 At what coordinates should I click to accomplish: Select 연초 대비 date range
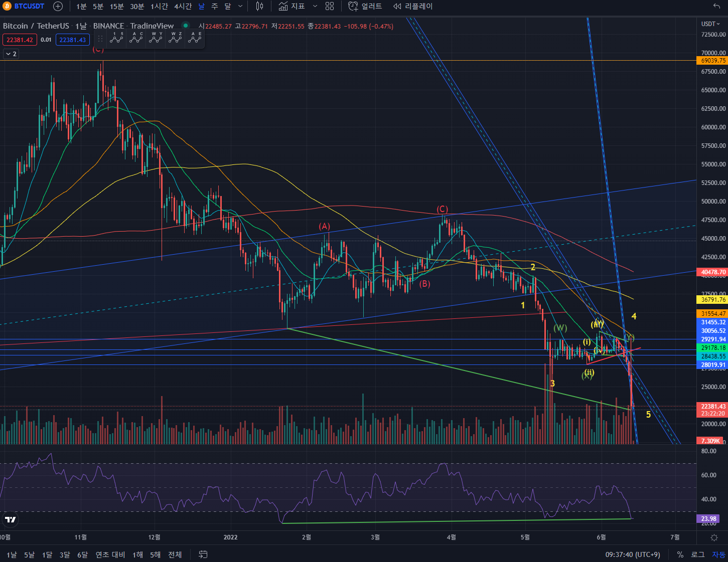pyautogui.click(x=110, y=554)
